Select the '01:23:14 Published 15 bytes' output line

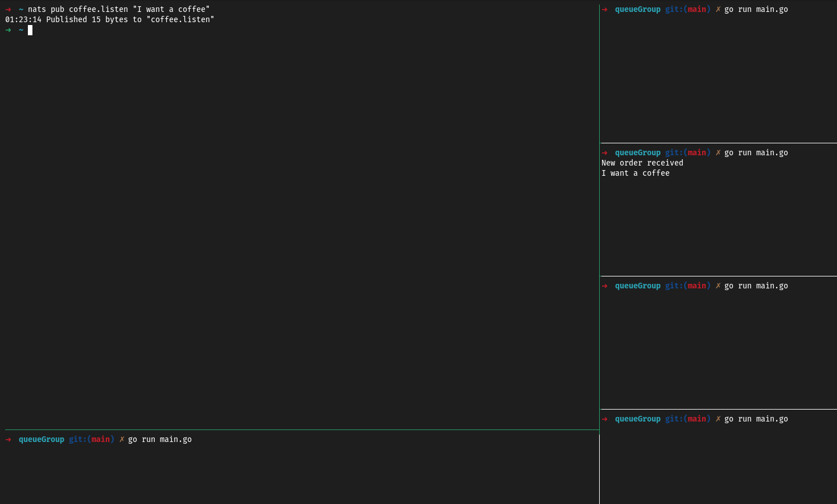pos(110,19)
